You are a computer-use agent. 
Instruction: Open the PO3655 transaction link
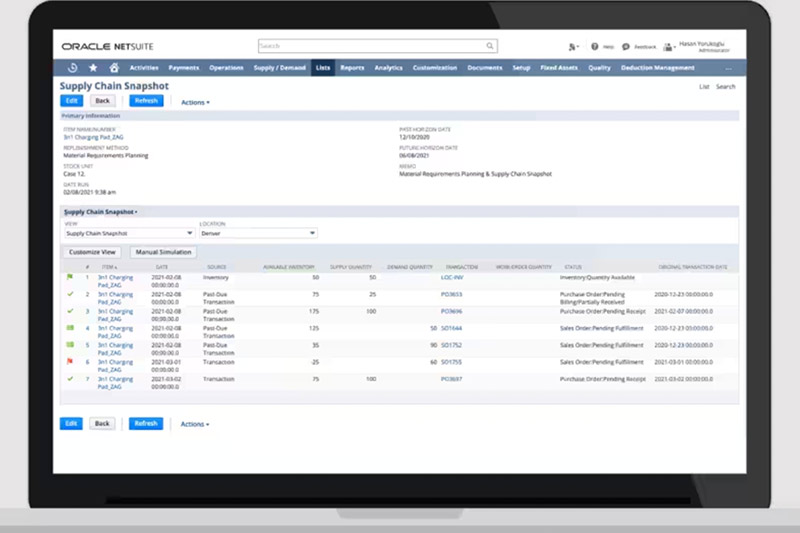tap(452, 295)
